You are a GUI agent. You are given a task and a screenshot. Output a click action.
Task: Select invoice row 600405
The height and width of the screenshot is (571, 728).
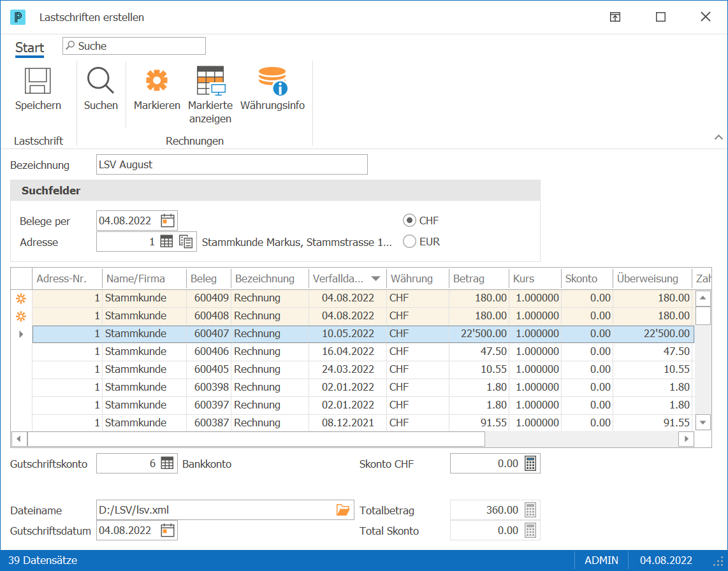tap(363, 370)
